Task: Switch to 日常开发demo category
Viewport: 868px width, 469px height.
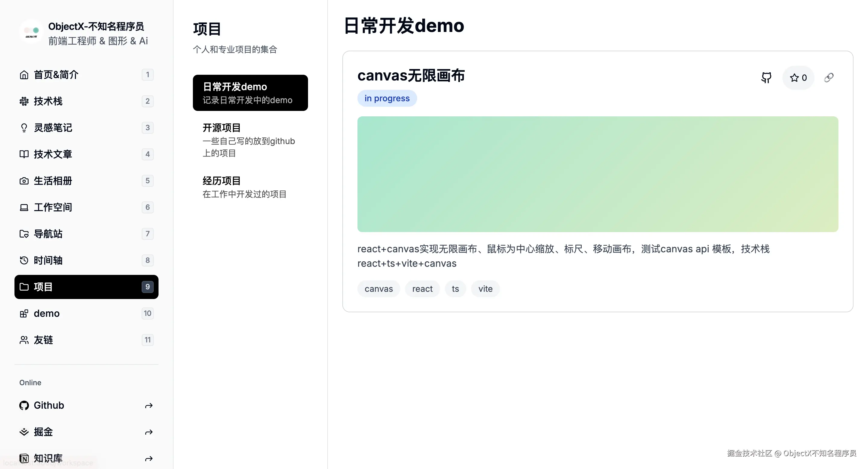Action: [250, 93]
